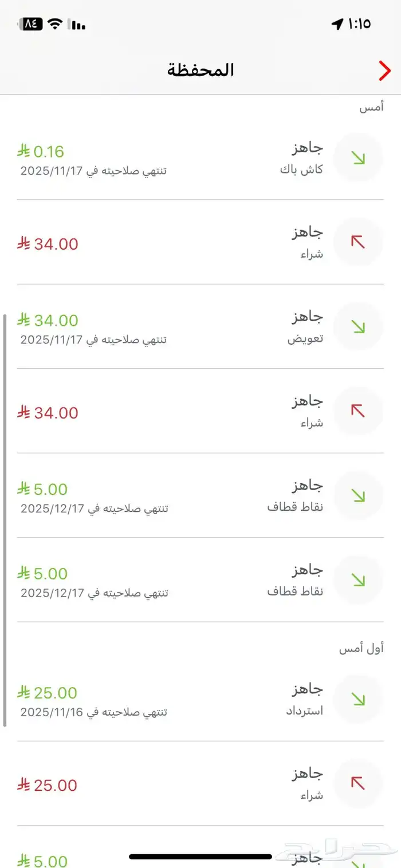This screenshot has width=401, height=868.
Task: Tap the location arrow in status bar
Action: pos(337,24)
